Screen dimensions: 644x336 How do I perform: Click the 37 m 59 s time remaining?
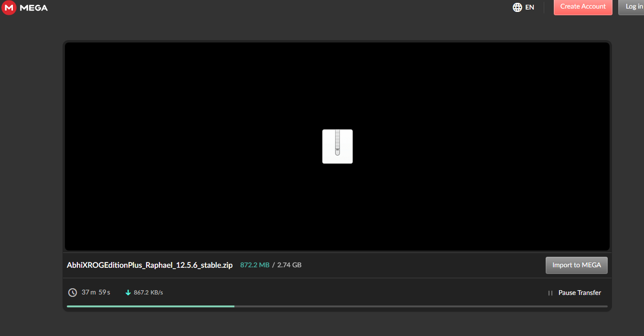[96, 292]
